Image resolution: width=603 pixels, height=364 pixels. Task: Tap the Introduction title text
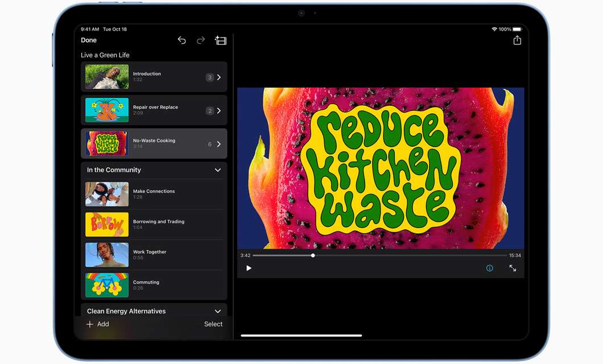pyautogui.click(x=147, y=74)
